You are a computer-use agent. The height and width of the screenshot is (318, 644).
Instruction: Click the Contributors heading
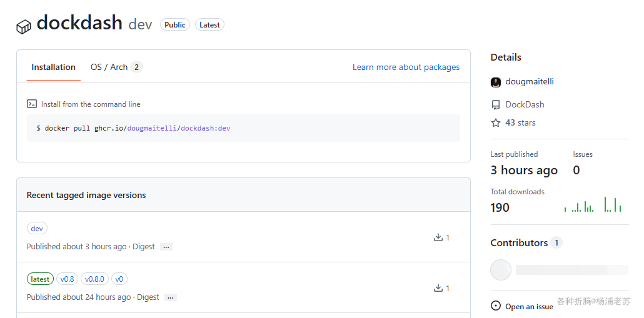519,242
